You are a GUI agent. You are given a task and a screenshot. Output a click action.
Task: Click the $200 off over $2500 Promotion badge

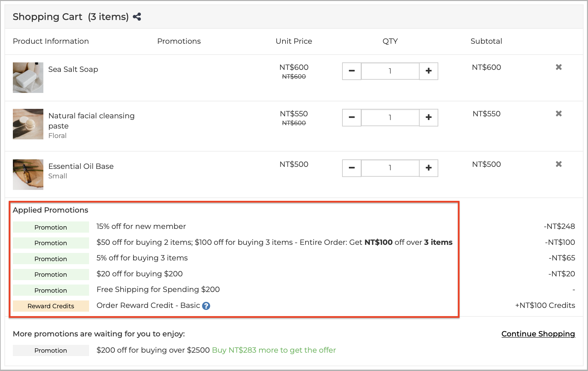pos(50,350)
